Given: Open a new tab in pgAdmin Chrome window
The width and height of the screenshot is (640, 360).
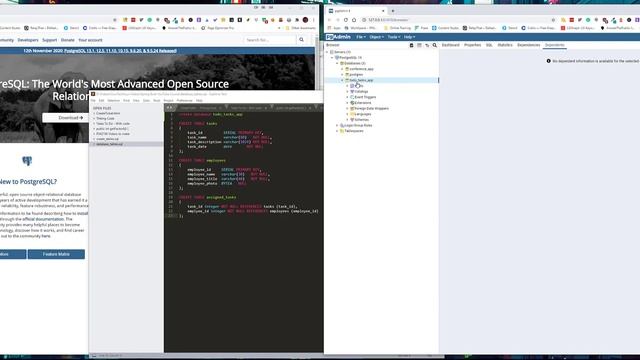Looking at the screenshot, I should pos(393,11).
